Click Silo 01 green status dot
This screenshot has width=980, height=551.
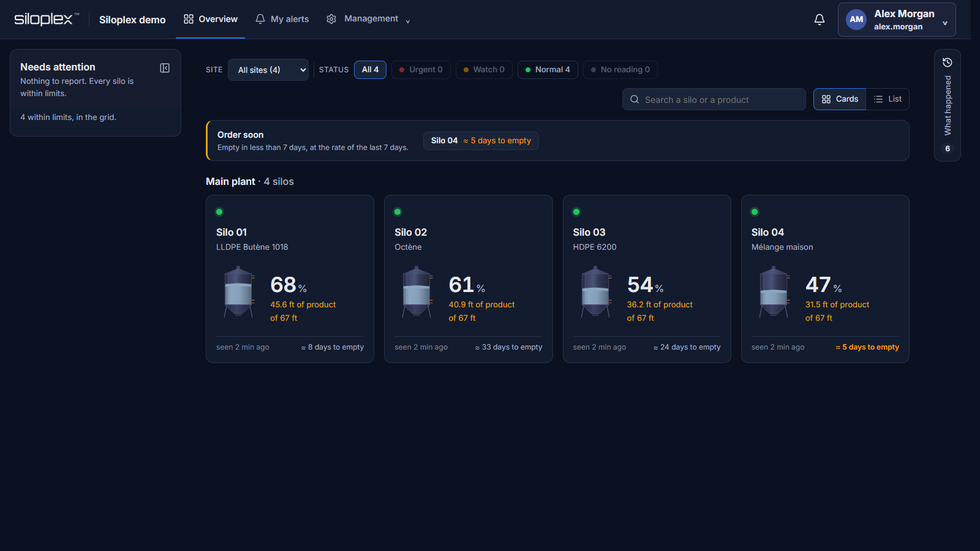[219, 212]
